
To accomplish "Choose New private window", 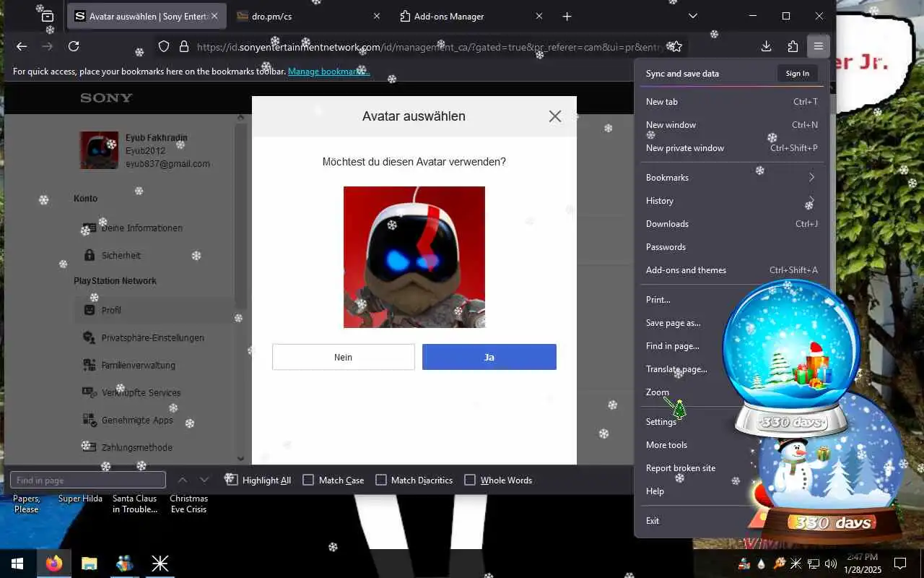I will (x=731, y=148).
